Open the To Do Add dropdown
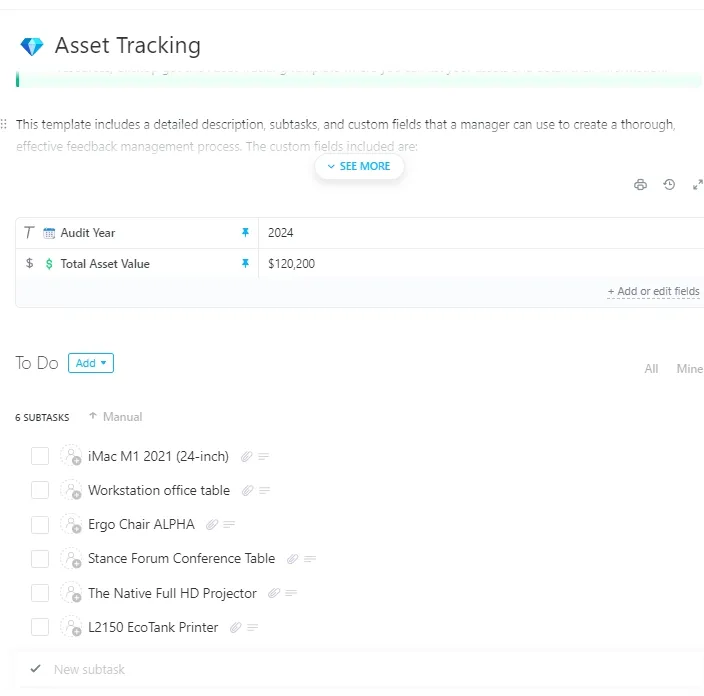 [x=91, y=363]
